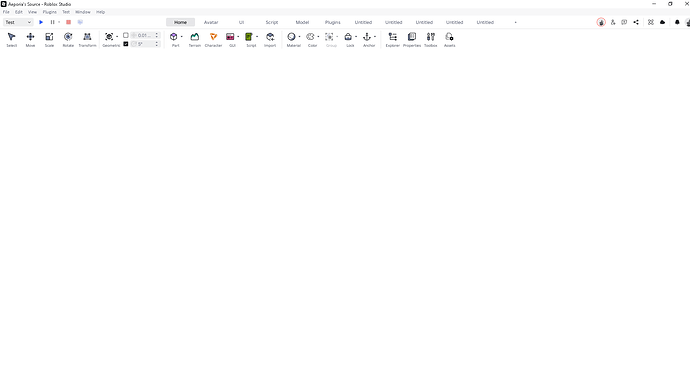Show the Properties panel

pyautogui.click(x=412, y=39)
